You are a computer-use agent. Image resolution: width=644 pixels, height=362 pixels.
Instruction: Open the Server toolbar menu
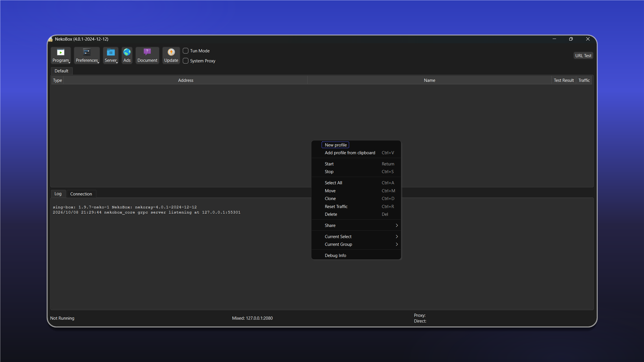(111, 55)
